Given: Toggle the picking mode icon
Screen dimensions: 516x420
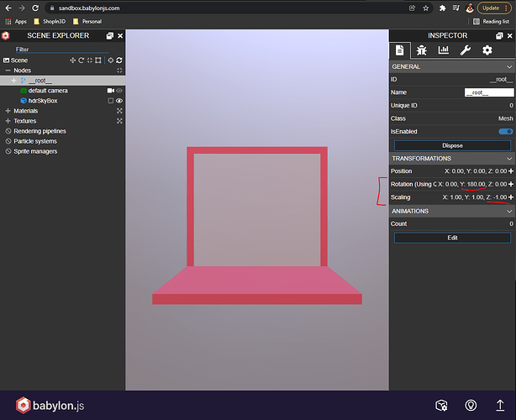Looking at the screenshot, I should tap(111, 60).
